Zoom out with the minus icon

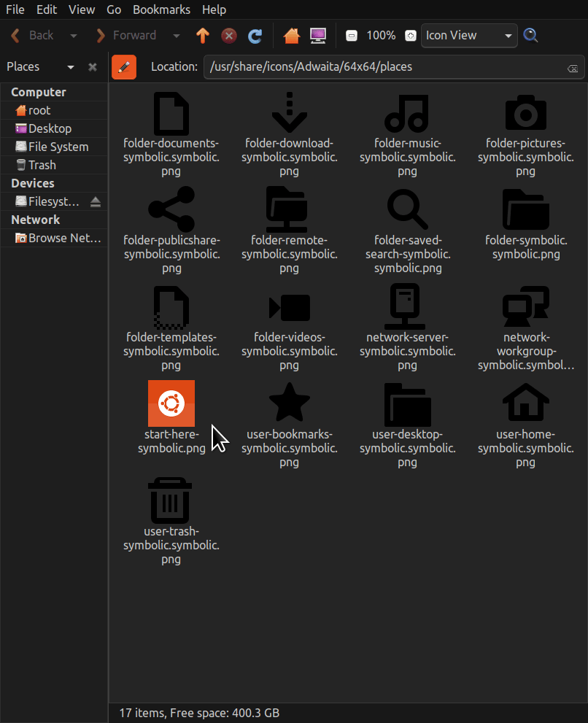[352, 36]
